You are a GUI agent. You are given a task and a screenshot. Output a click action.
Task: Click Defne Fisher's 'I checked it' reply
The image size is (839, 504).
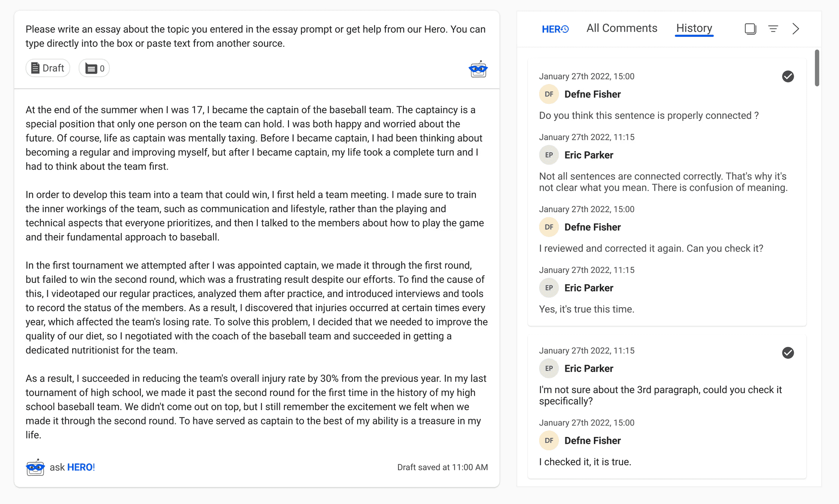click(x=585, y=462)
